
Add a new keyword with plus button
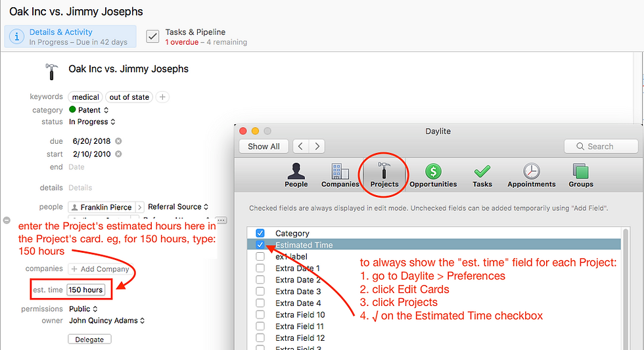(163, 97)
